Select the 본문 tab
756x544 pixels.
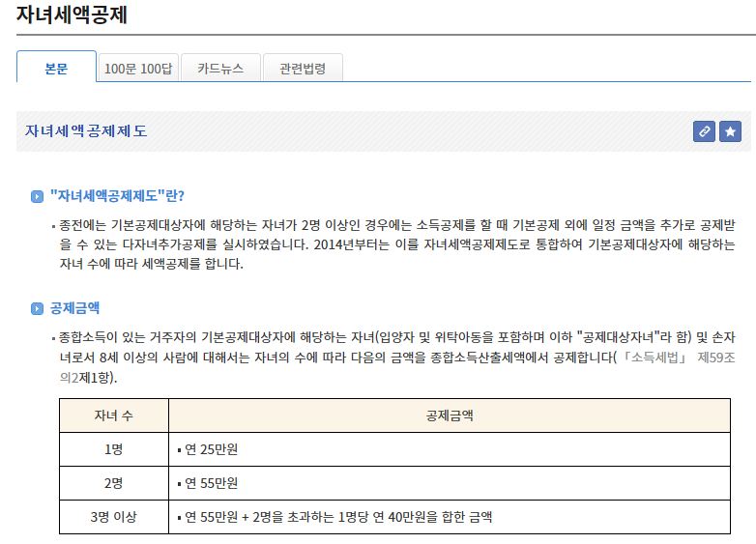click(x=56, y=67)
